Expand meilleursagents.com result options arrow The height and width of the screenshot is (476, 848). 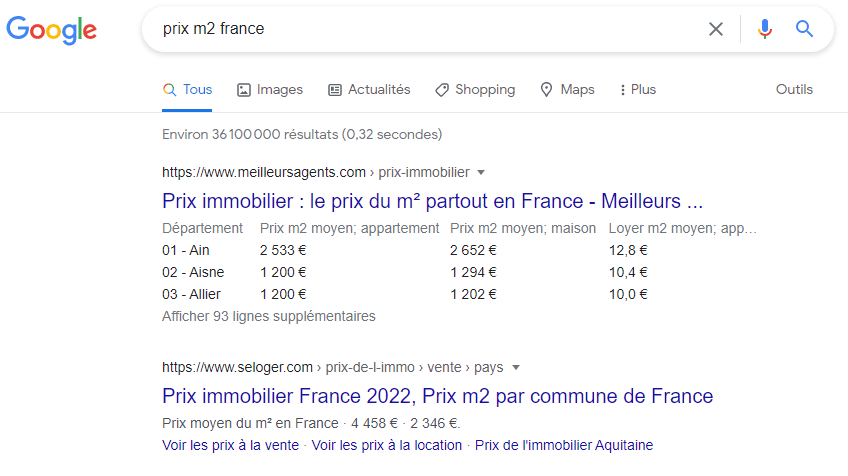[481, 173]
